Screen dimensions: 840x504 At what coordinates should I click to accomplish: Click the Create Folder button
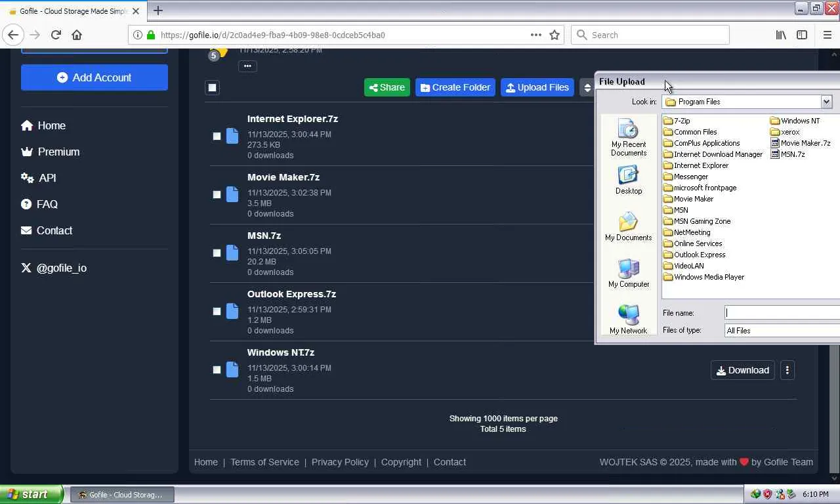(455, 87)
